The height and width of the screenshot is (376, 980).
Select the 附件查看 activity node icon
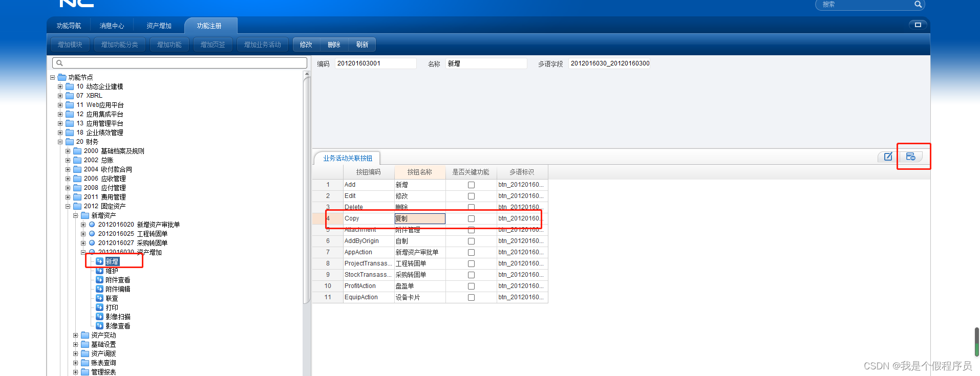(100, 280)
